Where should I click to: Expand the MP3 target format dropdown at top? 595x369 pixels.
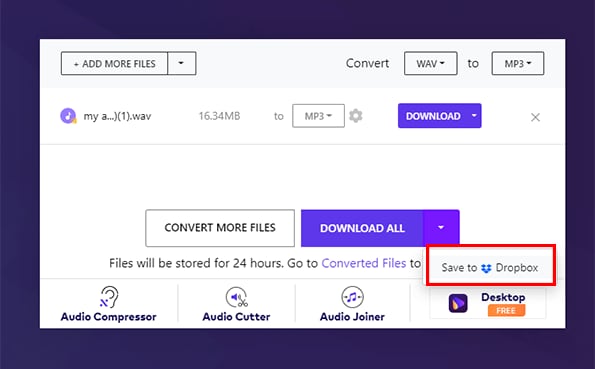[518, 63]
